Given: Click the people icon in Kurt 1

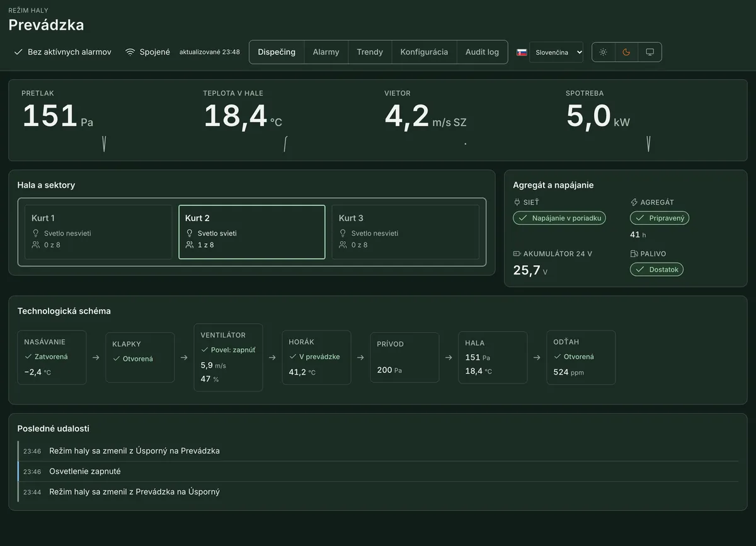Looking at the screenshot, I should click(x=36, y=245).
